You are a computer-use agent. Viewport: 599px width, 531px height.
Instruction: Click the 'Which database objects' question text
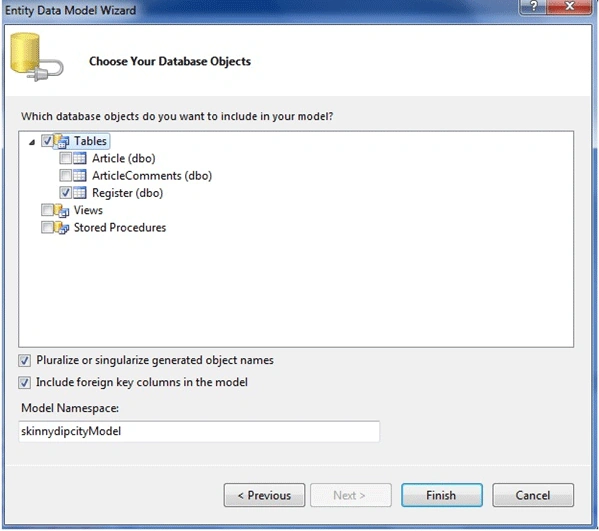click(x=177, y=116)
